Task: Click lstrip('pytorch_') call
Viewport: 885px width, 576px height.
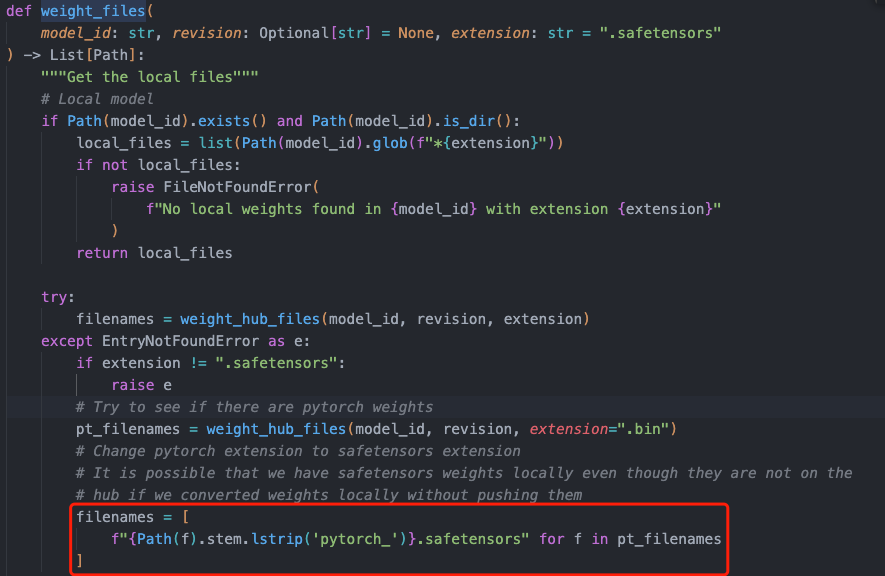Action: point(330,539)
